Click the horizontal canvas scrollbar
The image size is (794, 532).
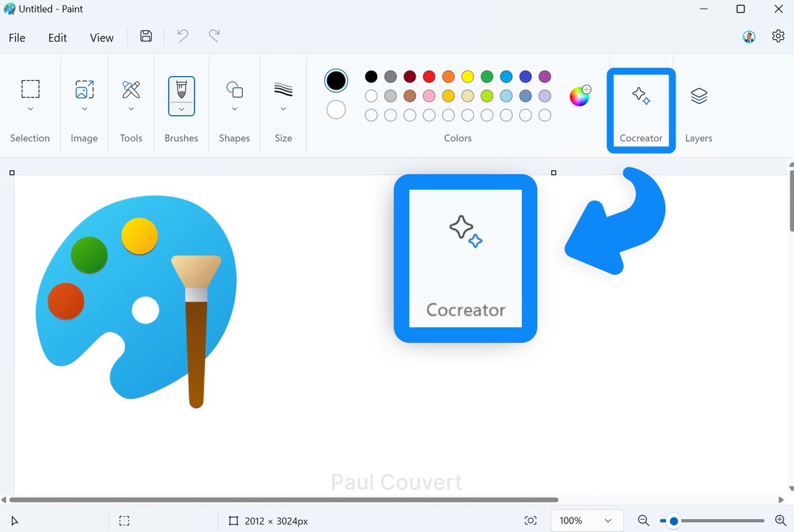pos(283,500)
